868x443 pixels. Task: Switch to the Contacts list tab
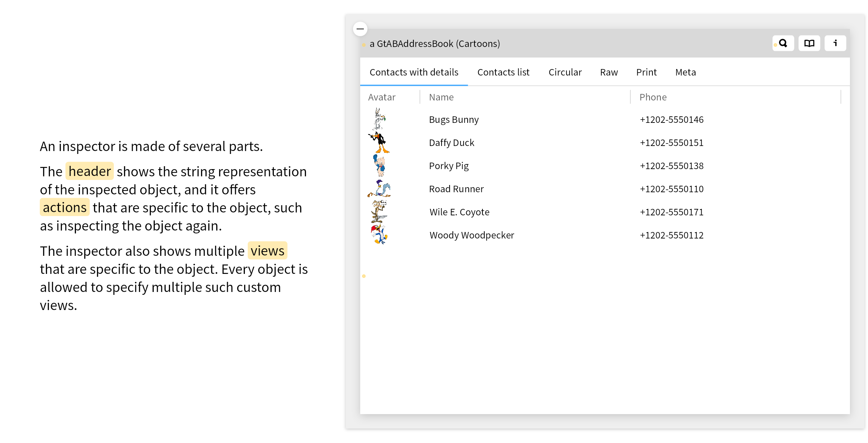[x=503, y=72]
